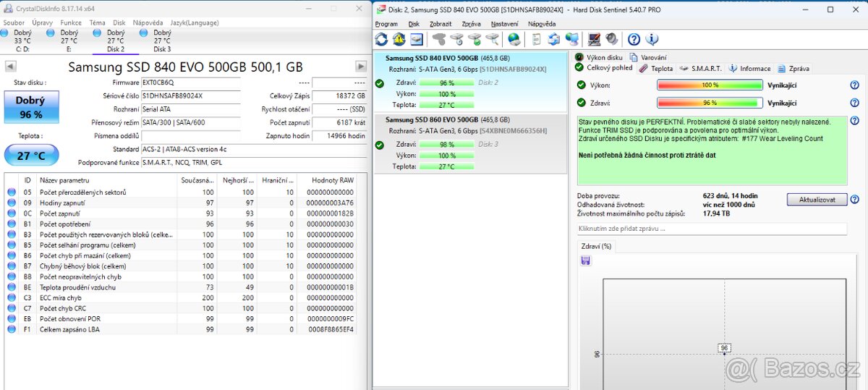
Task: Open Nastavení menu in Hard Disk Sentinel
Action: (504, 24)
